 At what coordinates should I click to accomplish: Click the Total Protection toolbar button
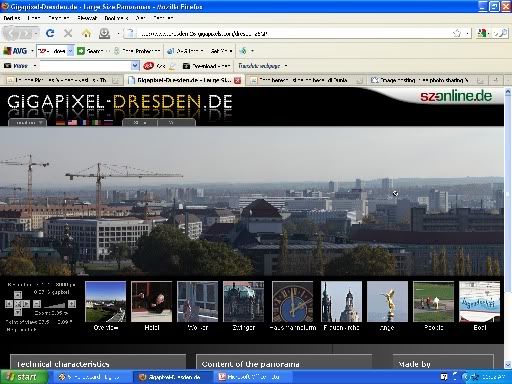click(x=137, y=51)
